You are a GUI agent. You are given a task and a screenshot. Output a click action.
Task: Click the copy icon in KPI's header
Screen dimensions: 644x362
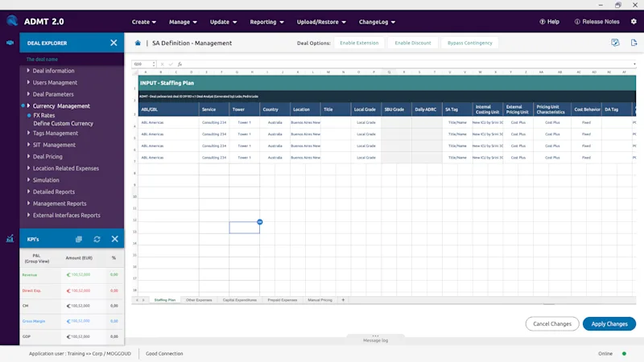coord(79,239)
